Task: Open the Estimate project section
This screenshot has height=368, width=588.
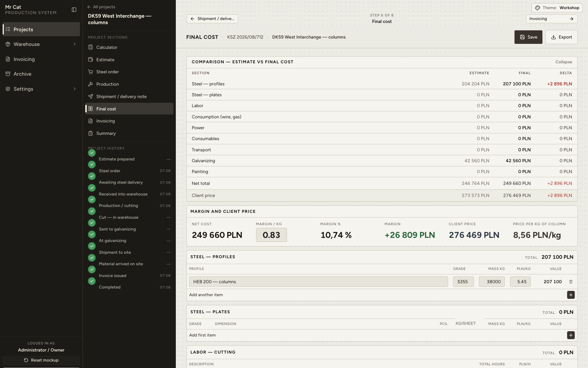Action: click(x=129, y=59)
